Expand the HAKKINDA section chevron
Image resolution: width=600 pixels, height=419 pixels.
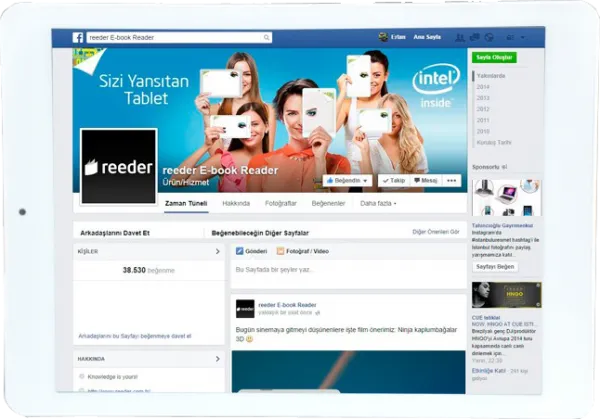tap(217, 359)
